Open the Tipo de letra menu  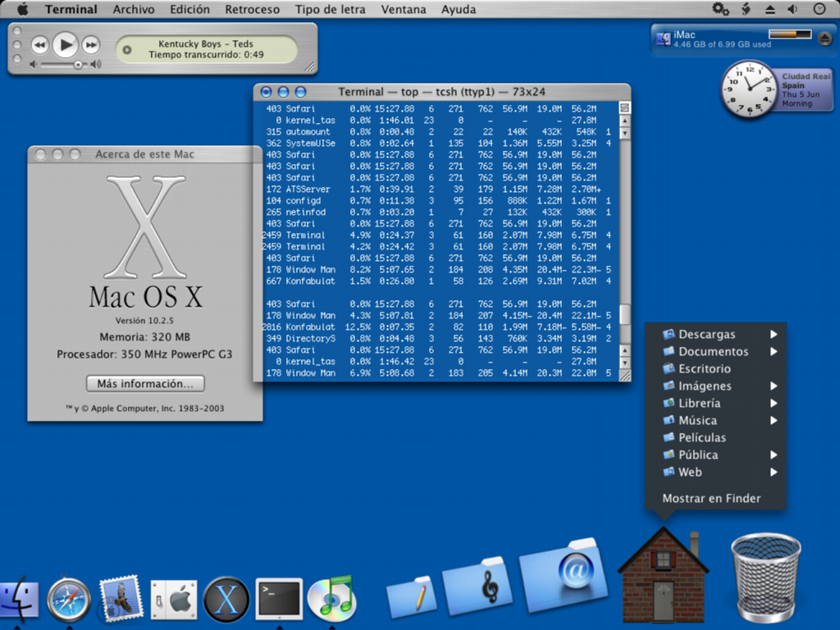(x=331, y=9)
